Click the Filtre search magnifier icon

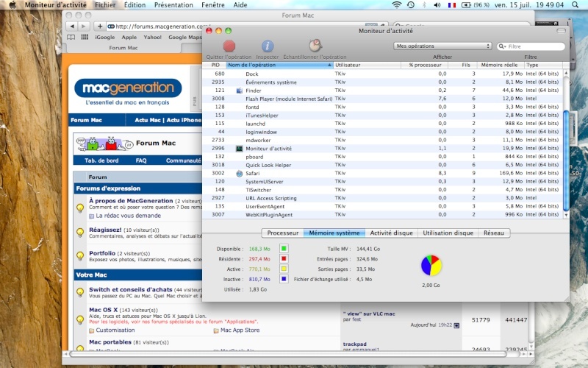[x=502, y=46]
